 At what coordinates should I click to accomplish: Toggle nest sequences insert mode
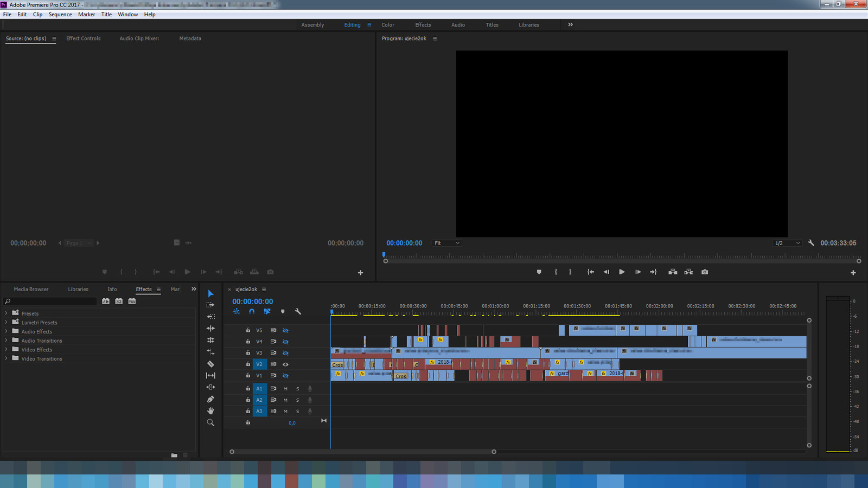coord(237,312)
